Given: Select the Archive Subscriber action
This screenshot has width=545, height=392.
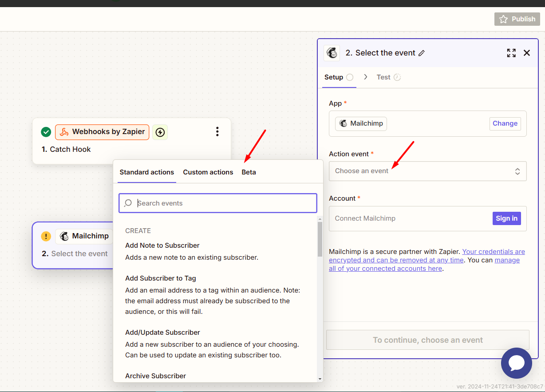Looking at the screenshot, I should 156,376.
